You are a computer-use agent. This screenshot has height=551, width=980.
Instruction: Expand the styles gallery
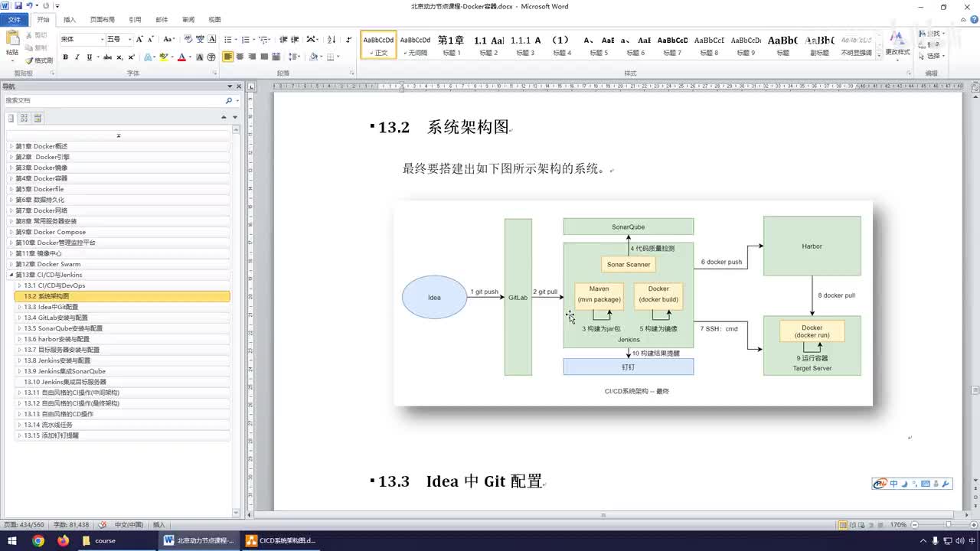click(x=878, y=55)
